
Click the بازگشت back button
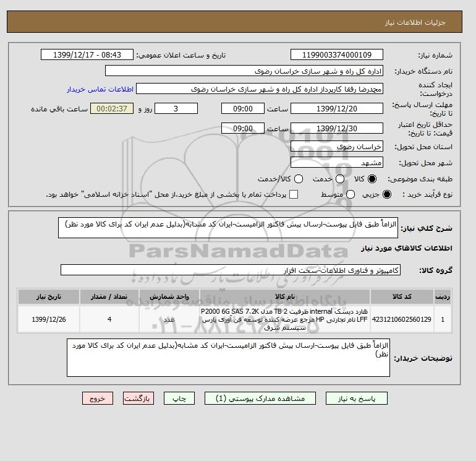(138, 399)
